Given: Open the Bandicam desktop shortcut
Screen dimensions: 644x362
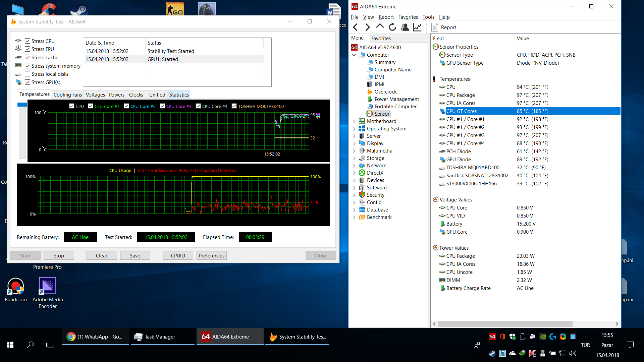Looking at the screenshot, I should point(15,290).
